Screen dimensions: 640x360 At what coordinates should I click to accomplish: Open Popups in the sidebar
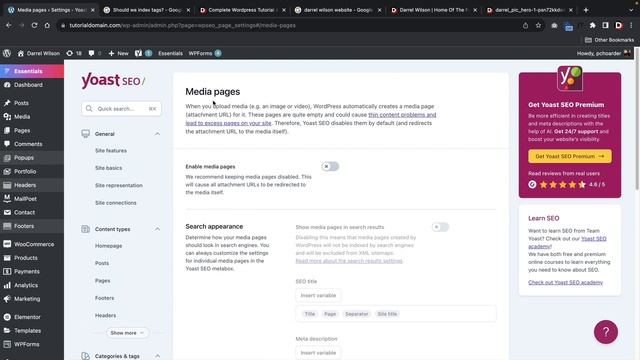tap(24, 158)
